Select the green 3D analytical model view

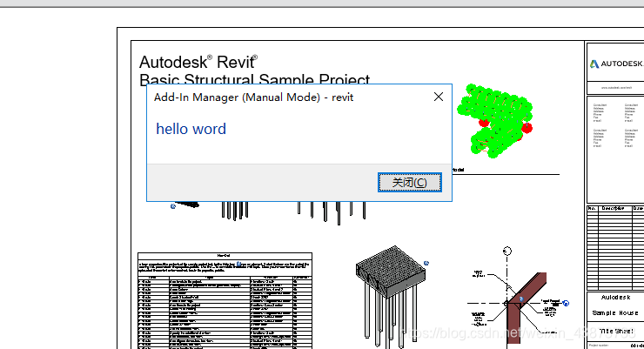[x=495, y=121]
